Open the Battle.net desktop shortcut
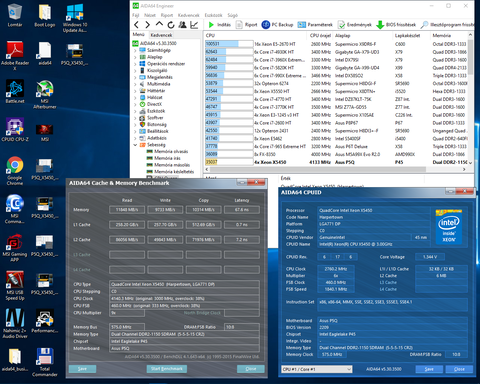The height and width of the screenshot is (384, 480). (x=15, y=91)
